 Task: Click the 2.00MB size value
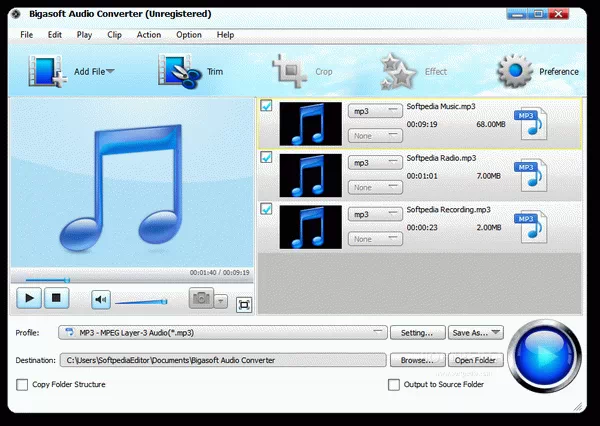tap(489, 227)
